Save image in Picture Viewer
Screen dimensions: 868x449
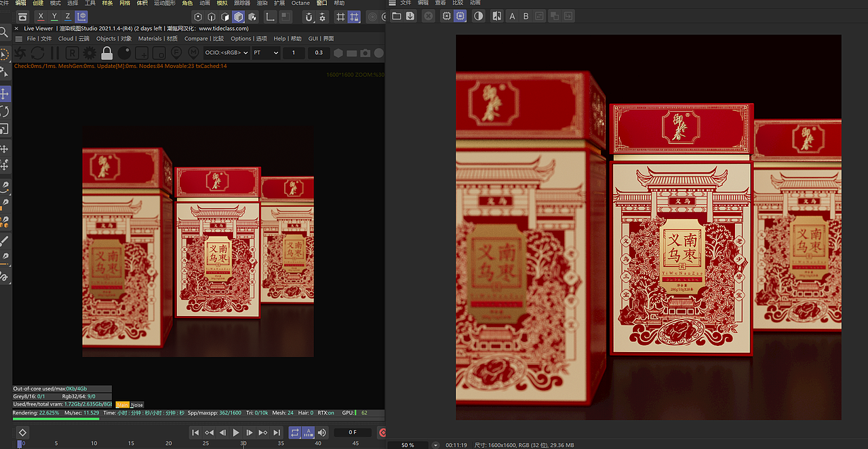(410, 16)
